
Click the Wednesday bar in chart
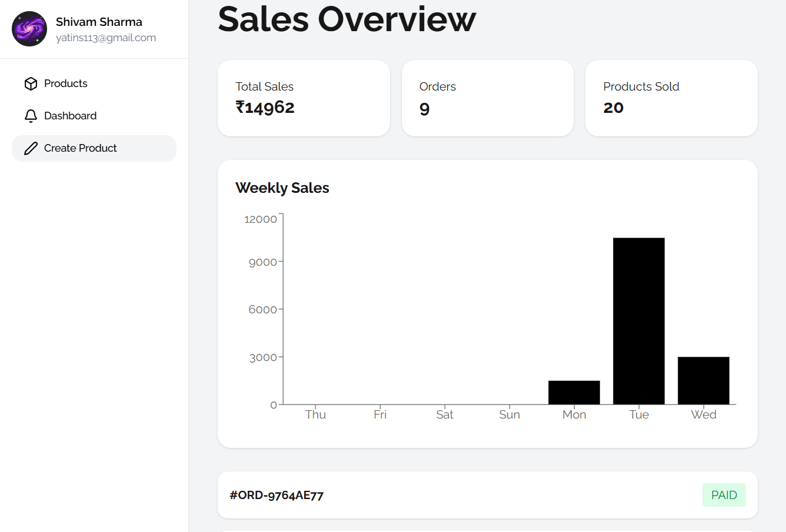point(703,380)
